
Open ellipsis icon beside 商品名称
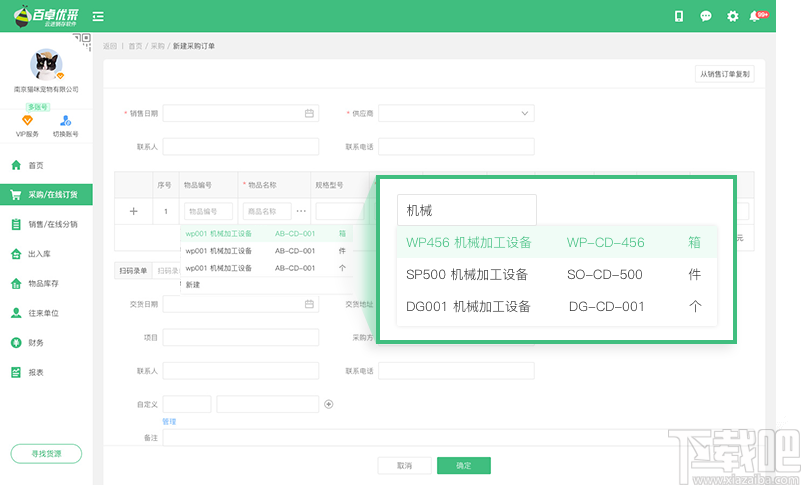click(x=301, y=211)
